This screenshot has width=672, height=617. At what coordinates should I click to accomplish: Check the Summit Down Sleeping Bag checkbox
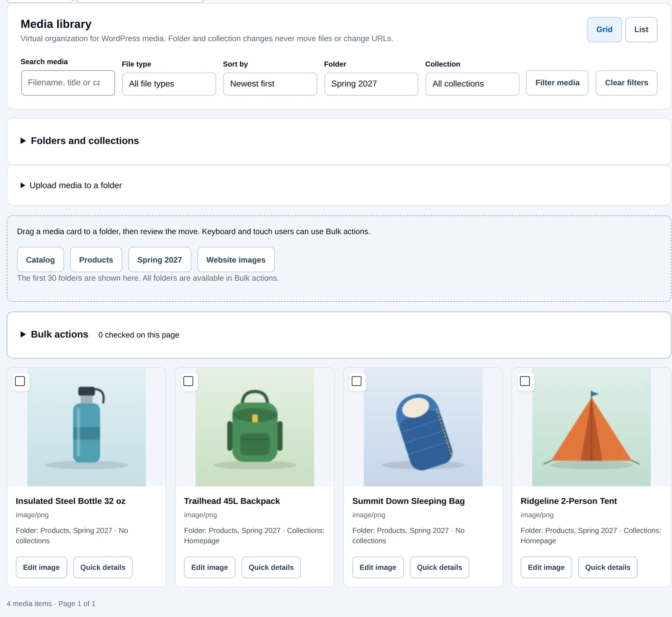pos(357,381)
